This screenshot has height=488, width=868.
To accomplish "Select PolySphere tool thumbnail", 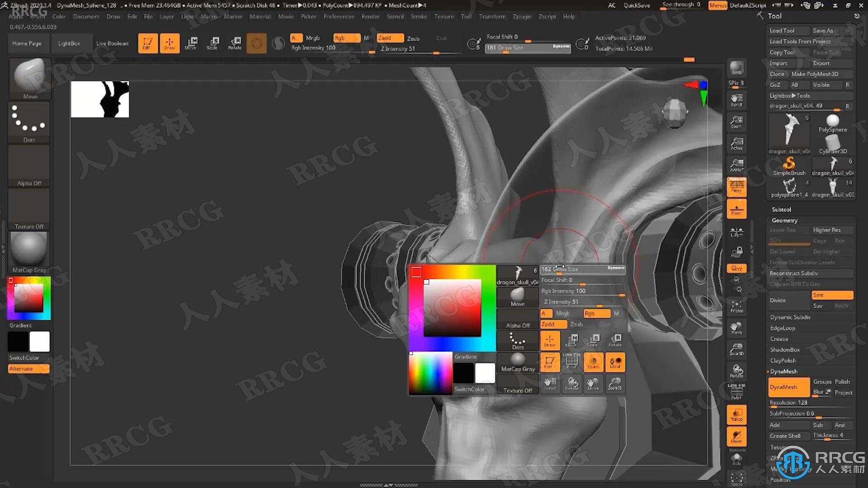I will tap(832, 123).
